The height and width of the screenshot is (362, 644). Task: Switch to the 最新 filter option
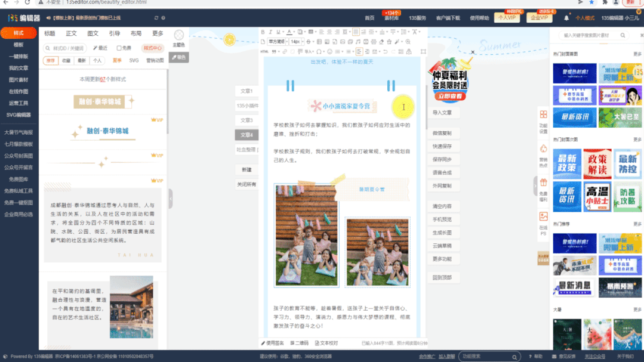point(82,61)
